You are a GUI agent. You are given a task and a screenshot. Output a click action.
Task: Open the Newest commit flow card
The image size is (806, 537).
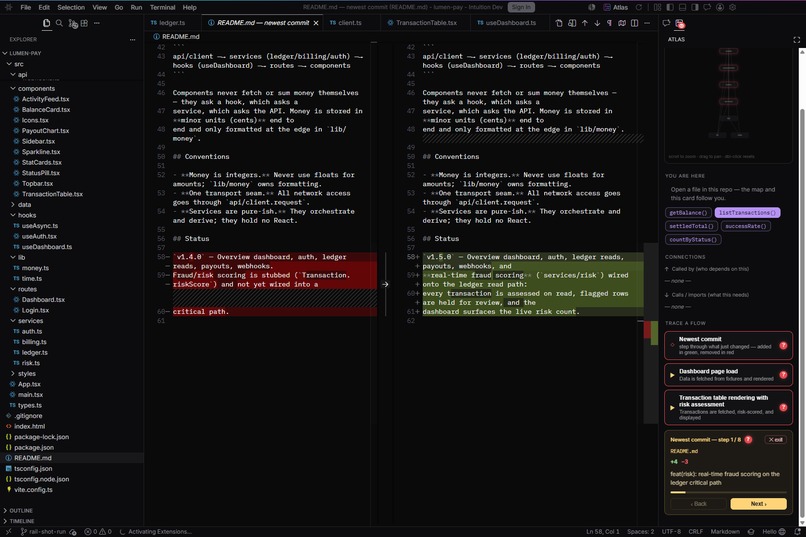pyautogui.click(x=728, y=345)
